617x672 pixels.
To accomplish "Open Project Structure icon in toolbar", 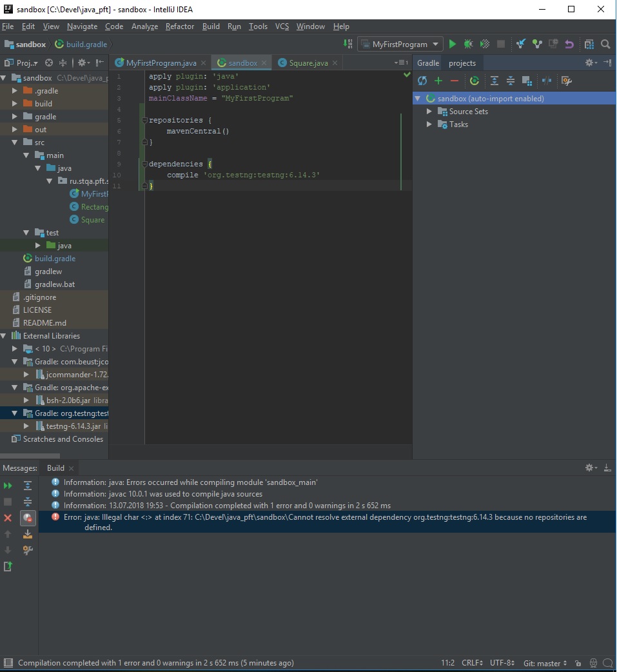I will click(589, 44).
